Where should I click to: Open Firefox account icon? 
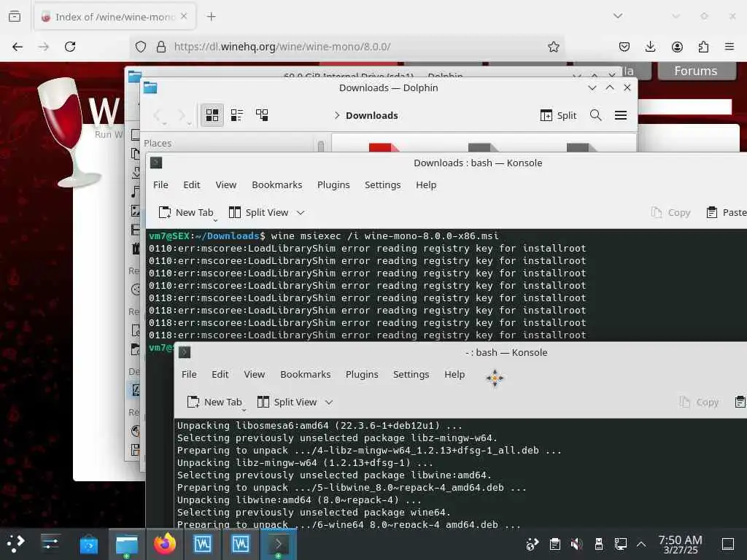point(677,47)
